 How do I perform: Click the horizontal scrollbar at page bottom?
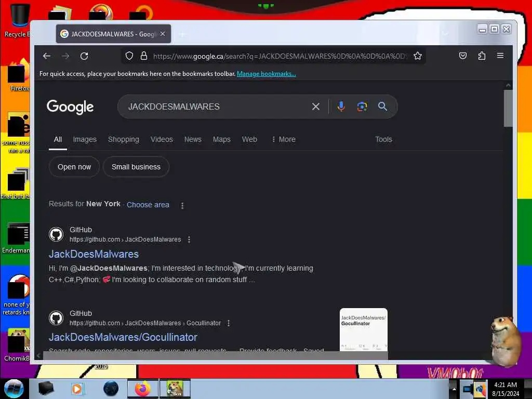click(x=216, y=355)
